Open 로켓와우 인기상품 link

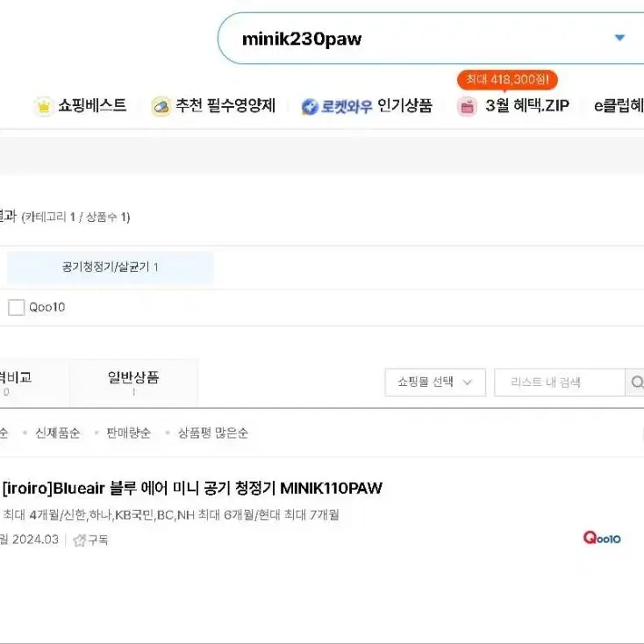tap(376, 106)
